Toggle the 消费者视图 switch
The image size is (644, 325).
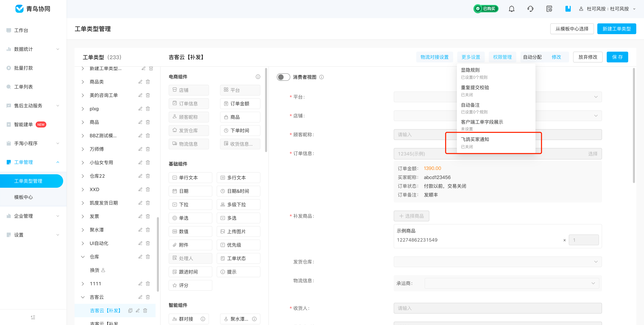coord(283,77)
